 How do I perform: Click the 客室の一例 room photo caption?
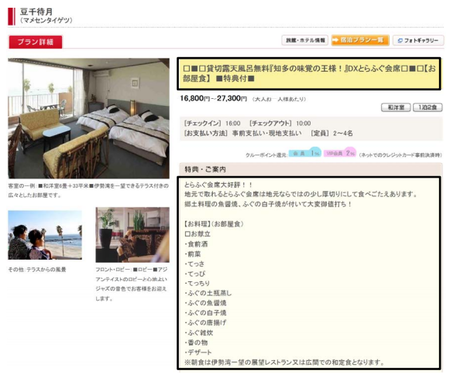(x=88, y=190)
